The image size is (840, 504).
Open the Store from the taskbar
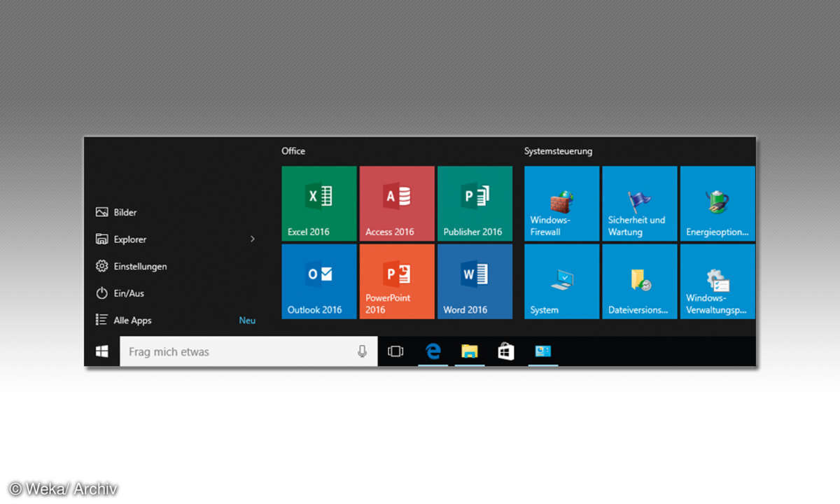pos(506,351)
